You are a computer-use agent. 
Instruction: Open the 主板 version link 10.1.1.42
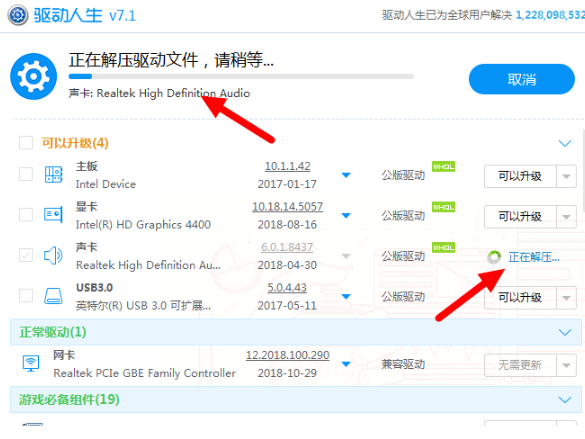287,166
